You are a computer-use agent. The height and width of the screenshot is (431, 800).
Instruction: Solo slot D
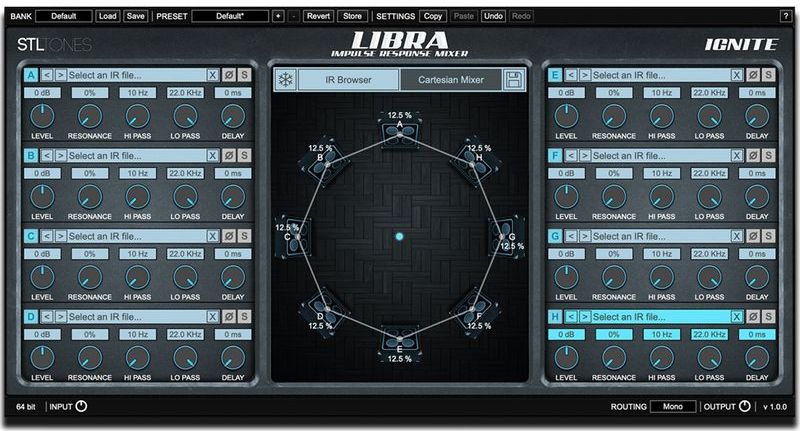[x=244, y=317]
